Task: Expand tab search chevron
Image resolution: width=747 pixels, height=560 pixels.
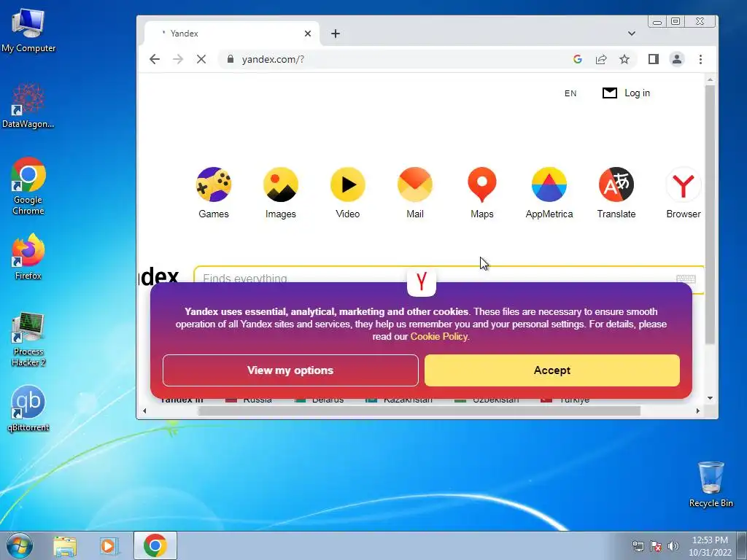Action: (632, 34)
